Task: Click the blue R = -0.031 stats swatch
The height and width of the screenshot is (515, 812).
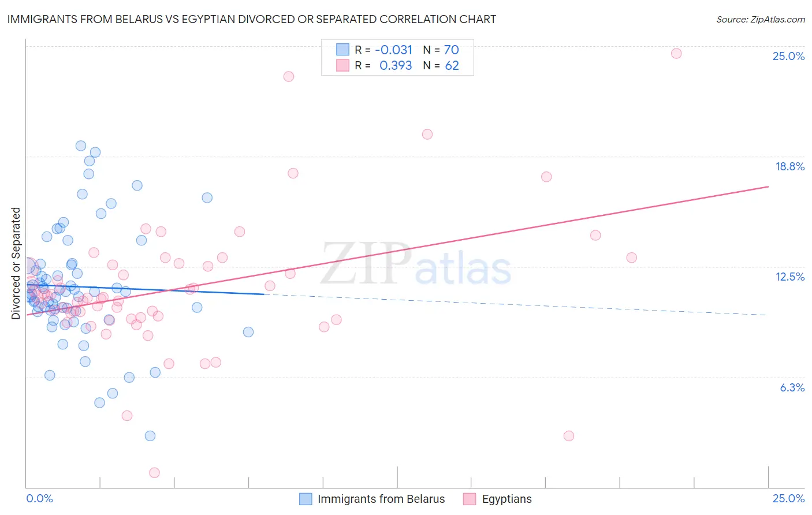Action: point(343,50)
